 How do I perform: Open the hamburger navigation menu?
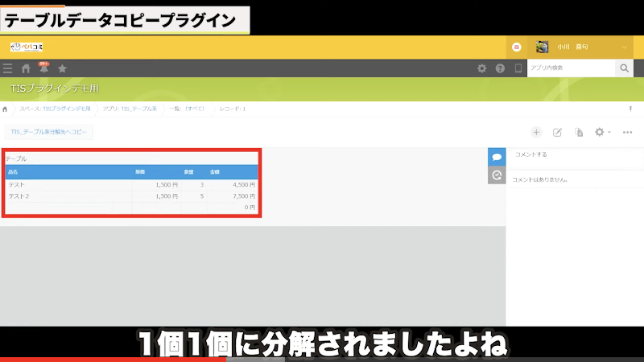8,69
